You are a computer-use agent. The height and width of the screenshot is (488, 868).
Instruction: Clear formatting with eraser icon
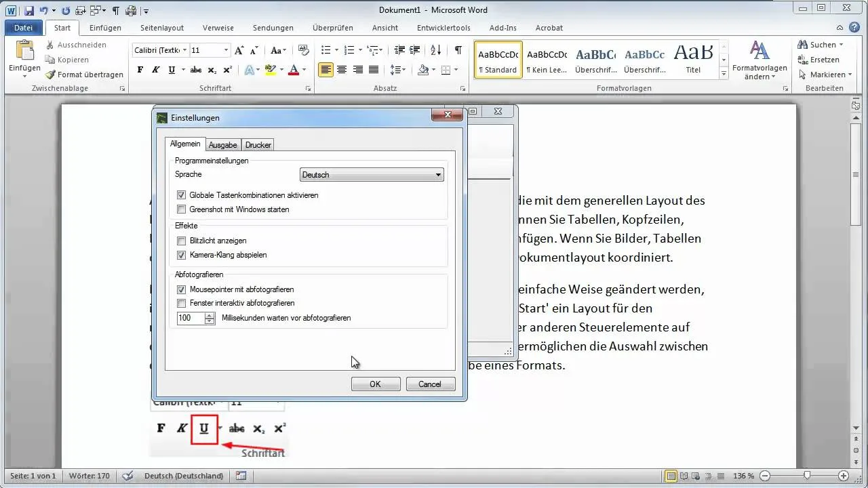(304, 50)
